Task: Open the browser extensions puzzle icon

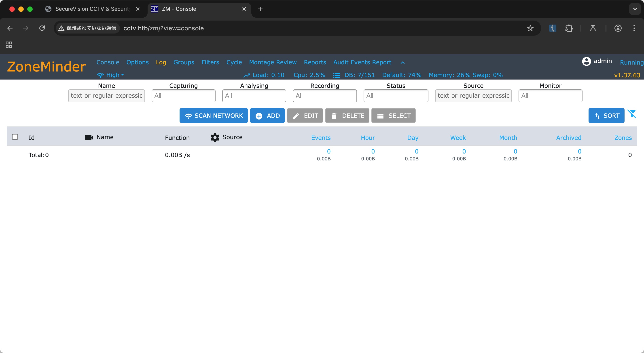Action: coord(569,28)
